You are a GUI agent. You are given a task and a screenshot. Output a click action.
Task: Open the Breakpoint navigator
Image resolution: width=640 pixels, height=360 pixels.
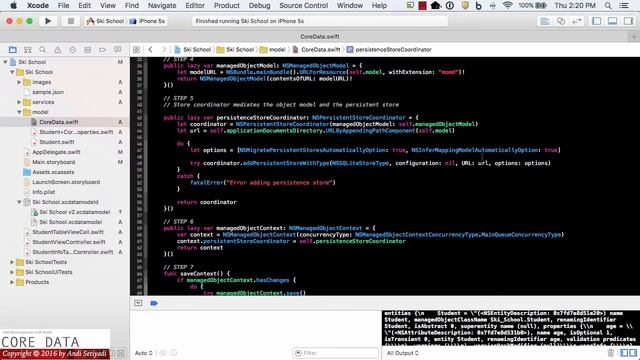[102, 50]
